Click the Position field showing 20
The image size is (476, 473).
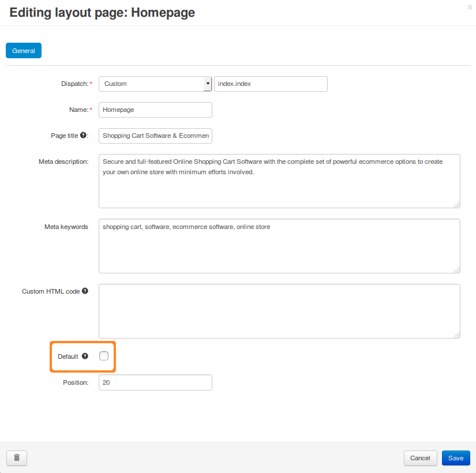point(155,382)
